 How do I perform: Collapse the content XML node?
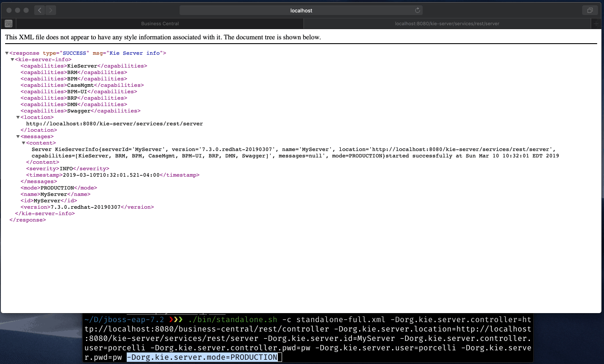click(24, 143)
